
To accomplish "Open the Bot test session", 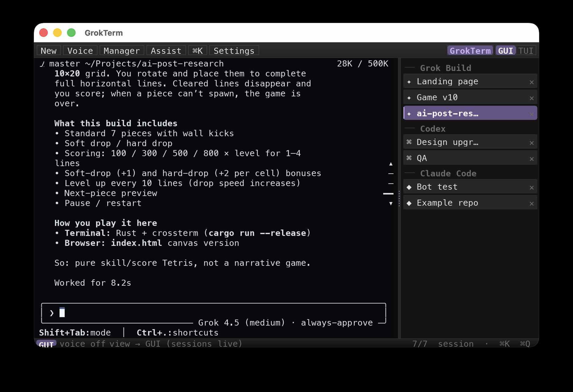I will (x=470, y=187).
